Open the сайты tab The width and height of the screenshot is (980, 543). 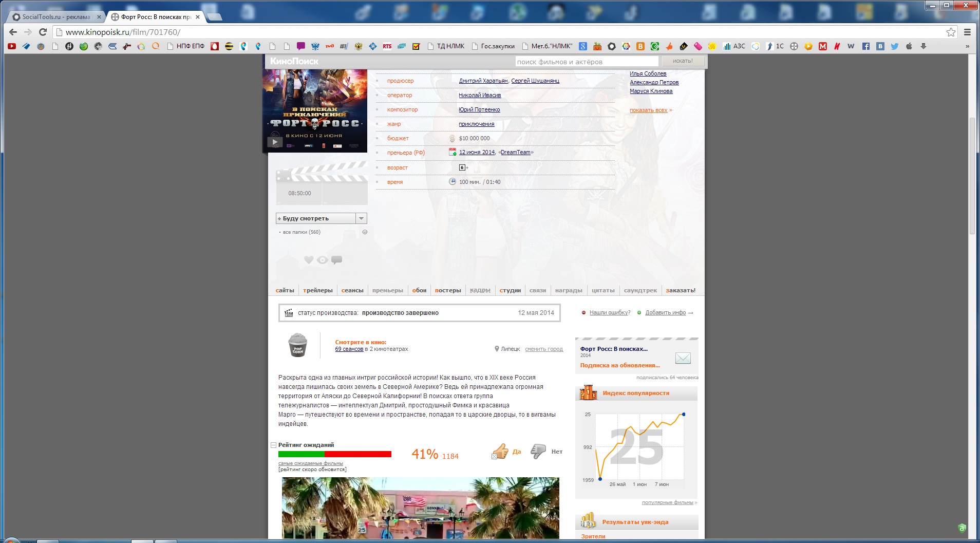click(285, 290)
